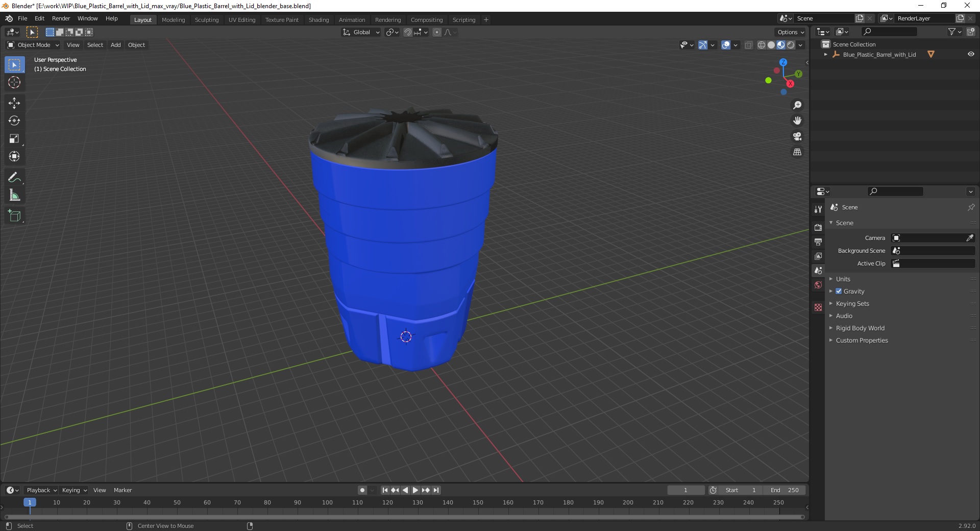Activate the Move tool
The image size is (980, 531).
(14, 103)
